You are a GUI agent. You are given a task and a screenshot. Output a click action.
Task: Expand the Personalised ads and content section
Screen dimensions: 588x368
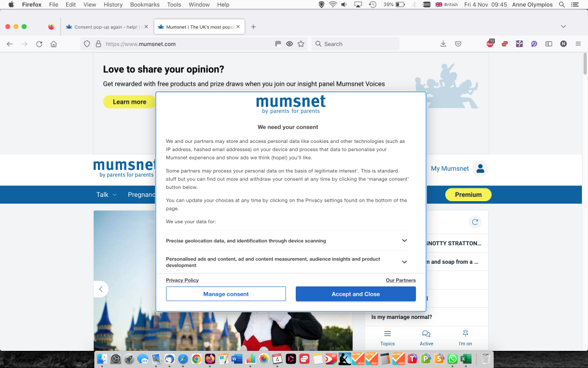coord(404,261)
